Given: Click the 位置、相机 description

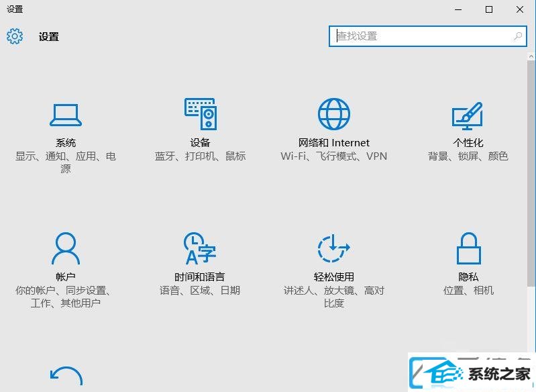Looking at the screenshot, I should [x=468, y=291].
